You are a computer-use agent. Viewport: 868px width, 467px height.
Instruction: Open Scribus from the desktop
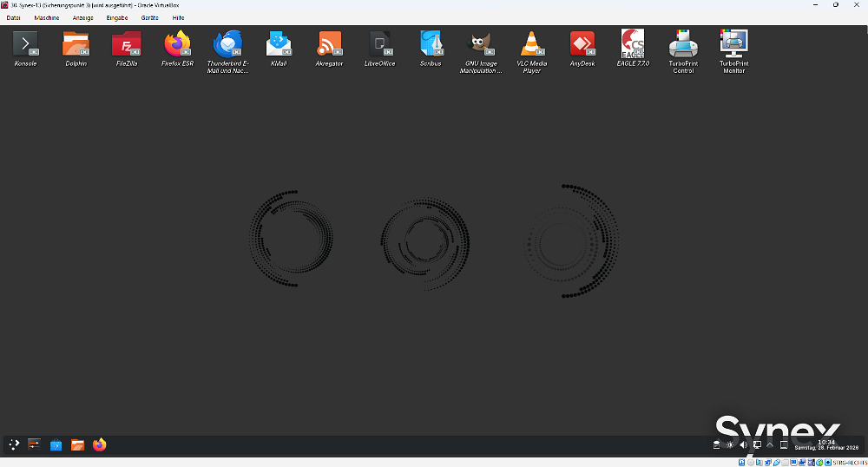pos(431,44)
